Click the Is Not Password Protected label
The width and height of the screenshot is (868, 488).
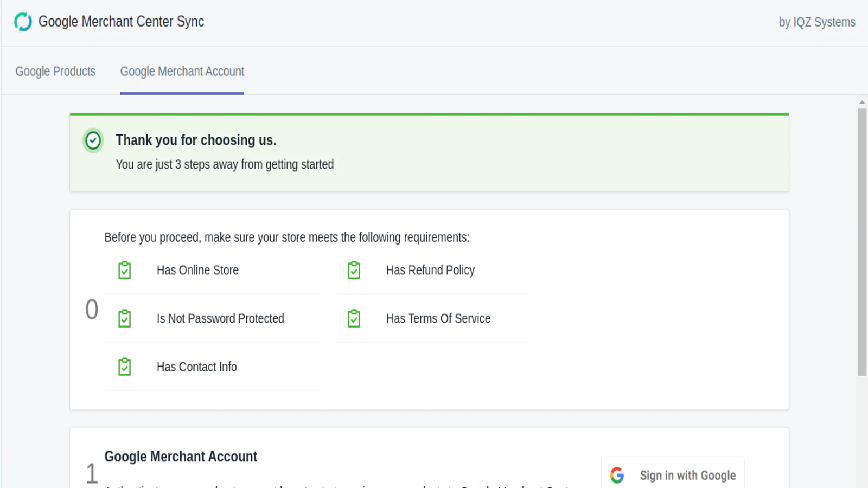click(220, 318)
